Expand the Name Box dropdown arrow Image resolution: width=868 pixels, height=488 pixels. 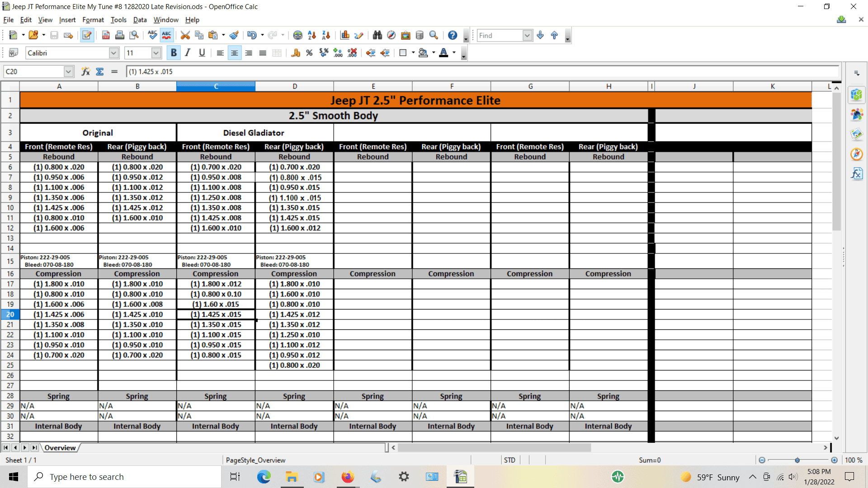(68, 71)
